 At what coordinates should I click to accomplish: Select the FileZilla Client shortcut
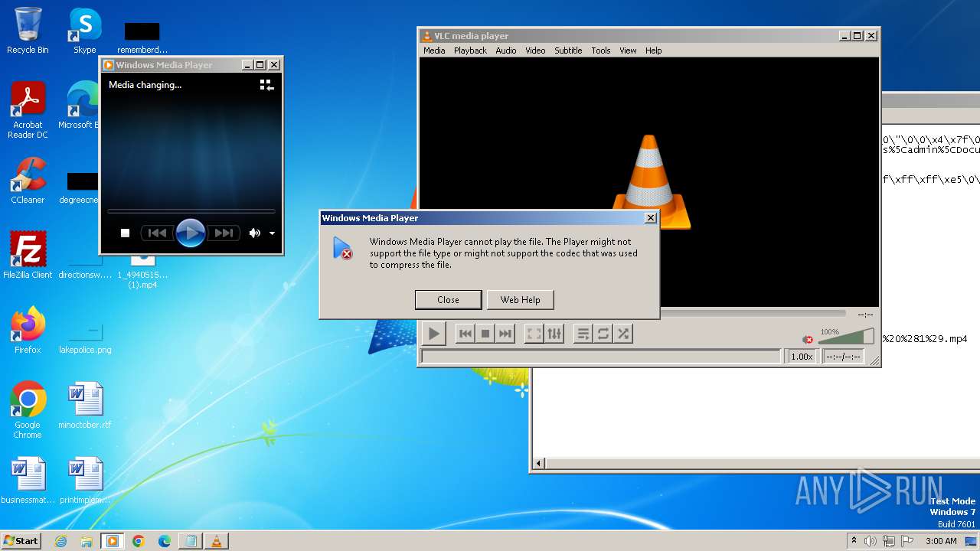(x=28, y=256)
